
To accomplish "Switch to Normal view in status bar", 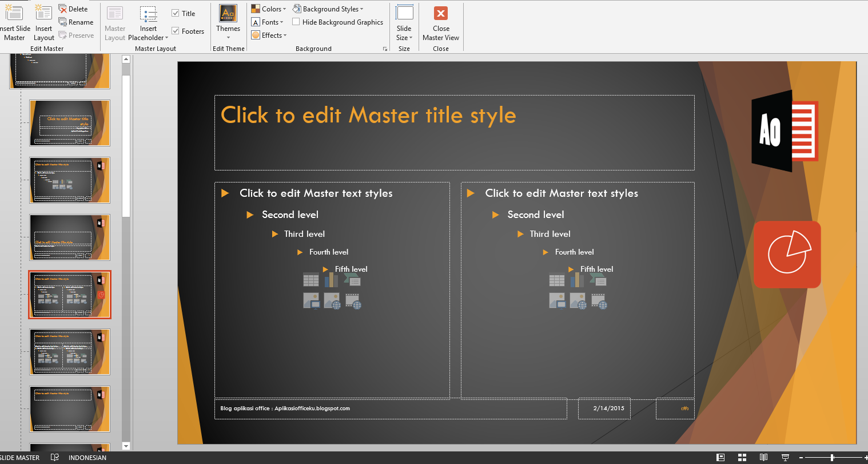I will point(720,457).
